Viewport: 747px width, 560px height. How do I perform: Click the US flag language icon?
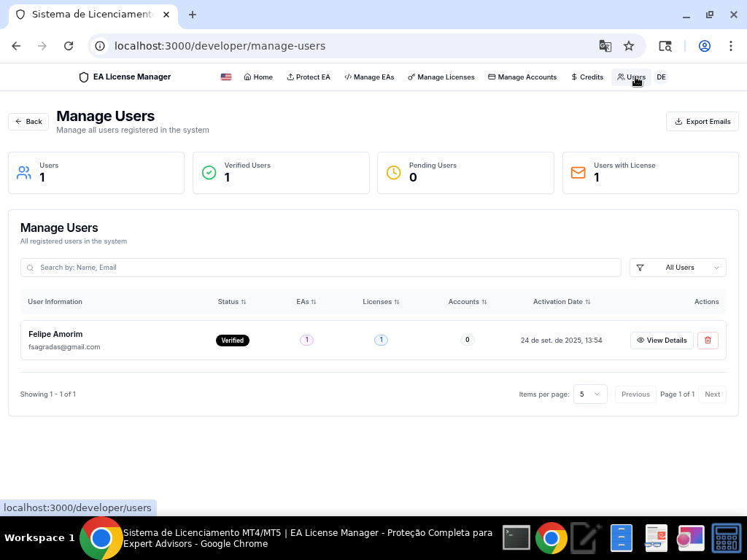click(x=226, y=77)
